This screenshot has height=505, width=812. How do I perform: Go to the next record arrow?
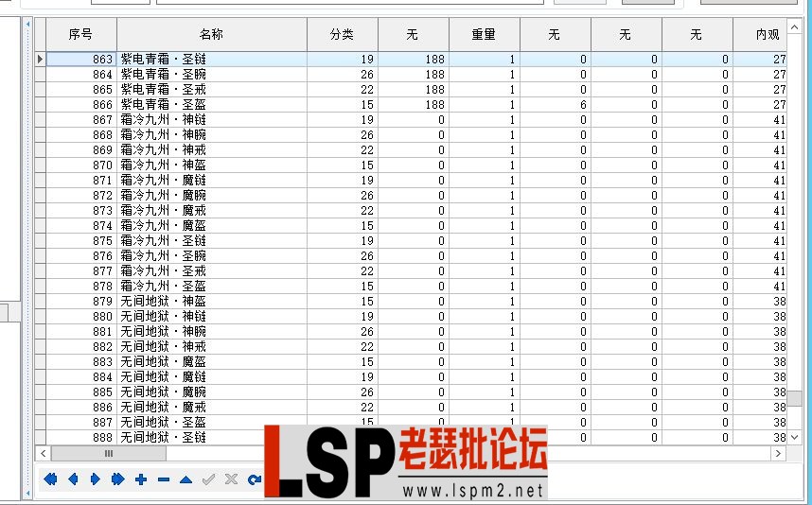96,479
